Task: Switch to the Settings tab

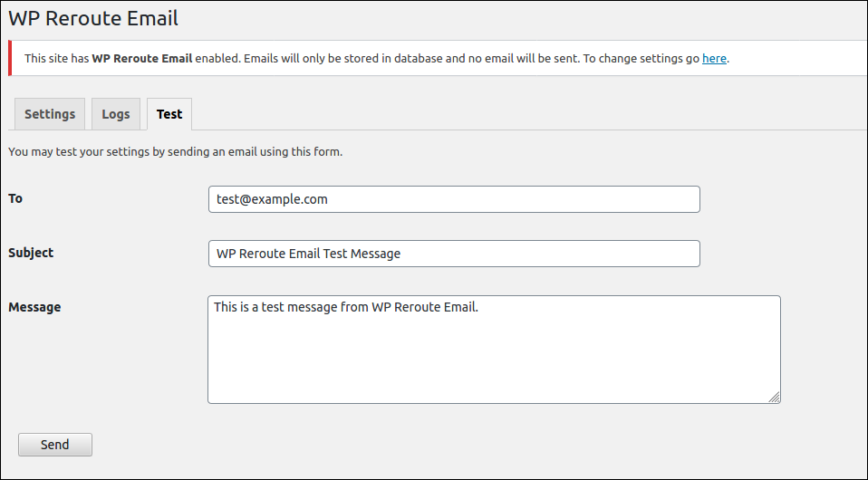Action: 50,114
